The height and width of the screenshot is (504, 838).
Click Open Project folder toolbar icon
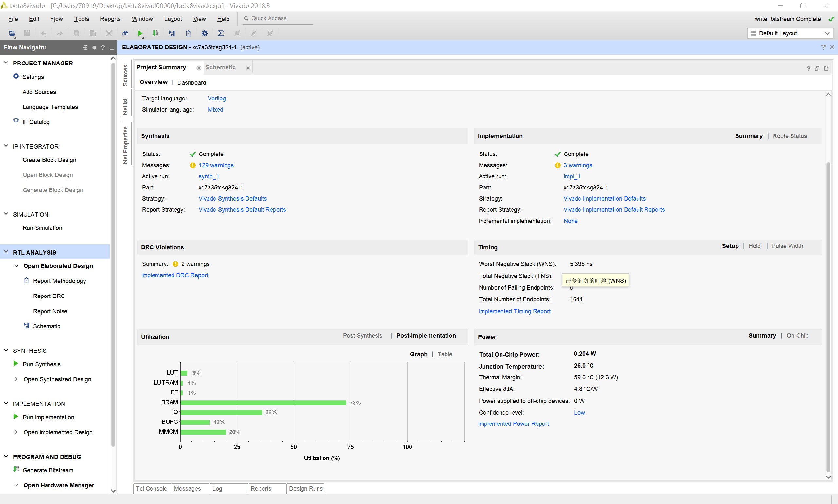tap(11, 33)
